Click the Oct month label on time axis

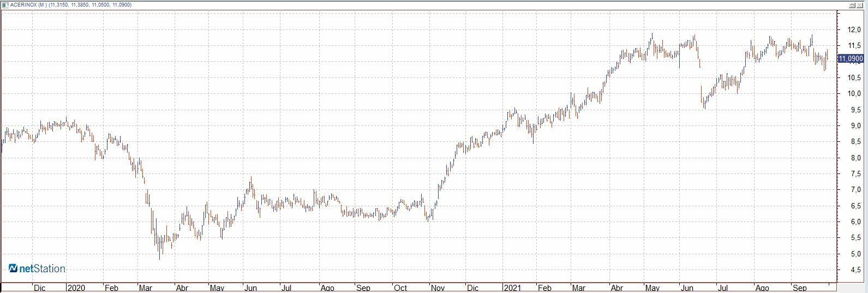click(401, 287)
